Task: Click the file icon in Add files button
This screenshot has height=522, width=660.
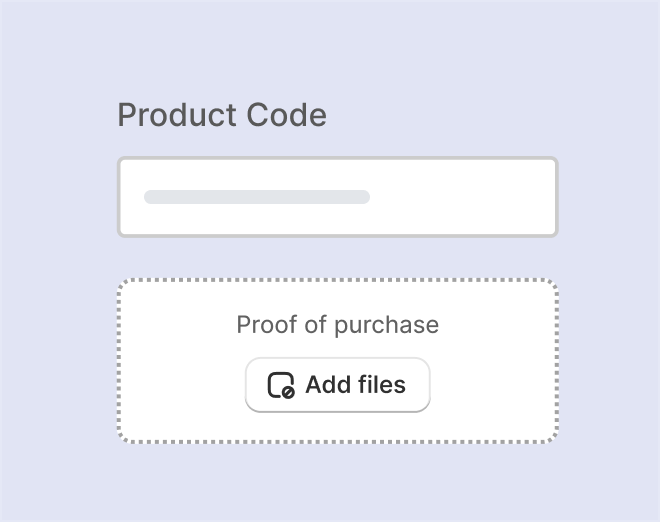Action: click(281, 385)
